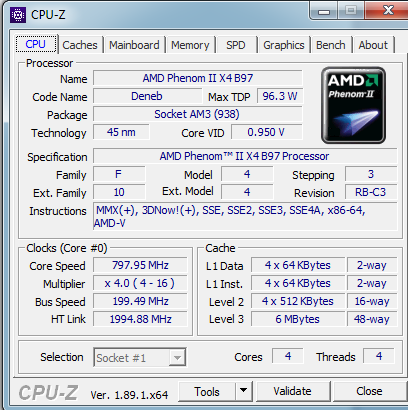
Task: Click the Core Speed value field
Action: tap(140, 265)
